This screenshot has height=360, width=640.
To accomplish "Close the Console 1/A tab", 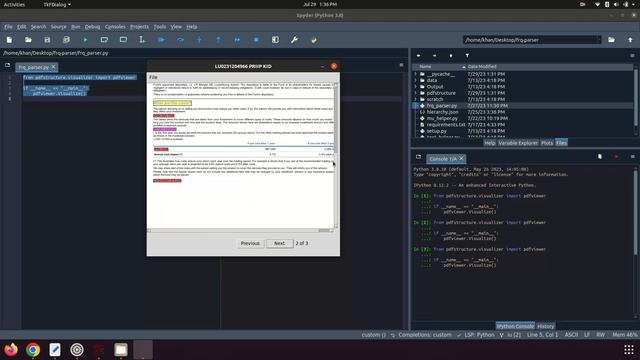I will 461,158.
